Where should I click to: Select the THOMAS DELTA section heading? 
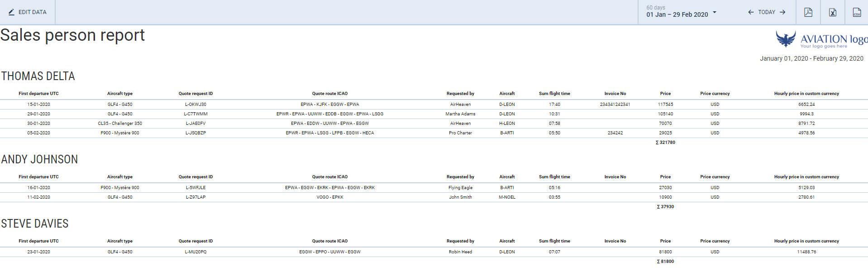[x=38, y=76]
